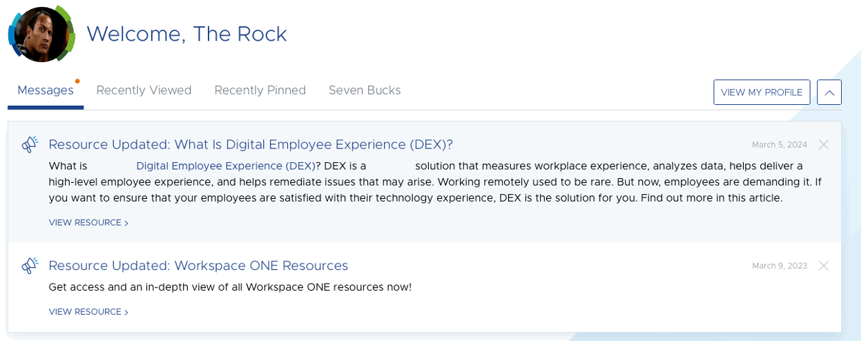The width and height of the screenshot is (868, 341).
Task: Click the orange notification dot on Messages
Action: (x=77, y=81)
